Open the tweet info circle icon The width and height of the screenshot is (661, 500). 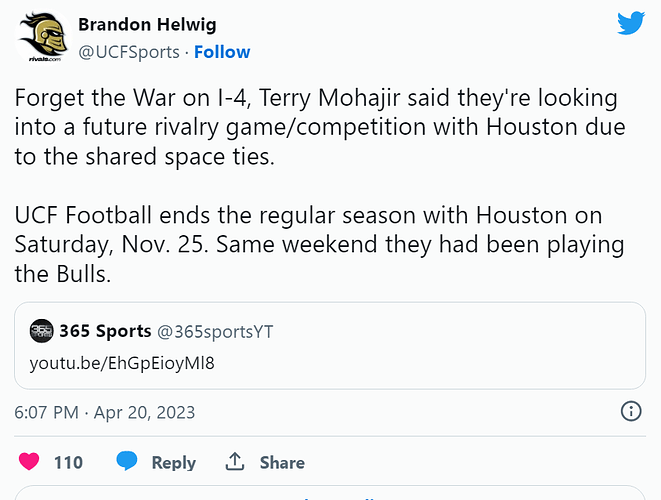click(631, 411)
